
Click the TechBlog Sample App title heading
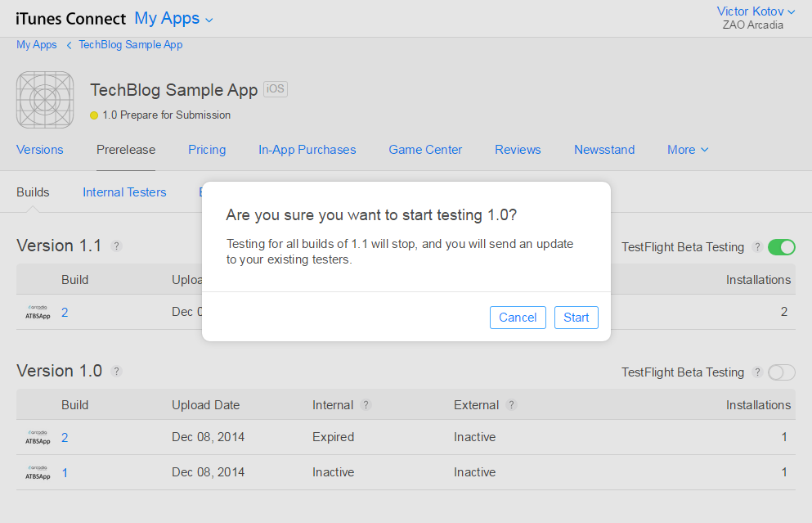(x=174, y=90)
